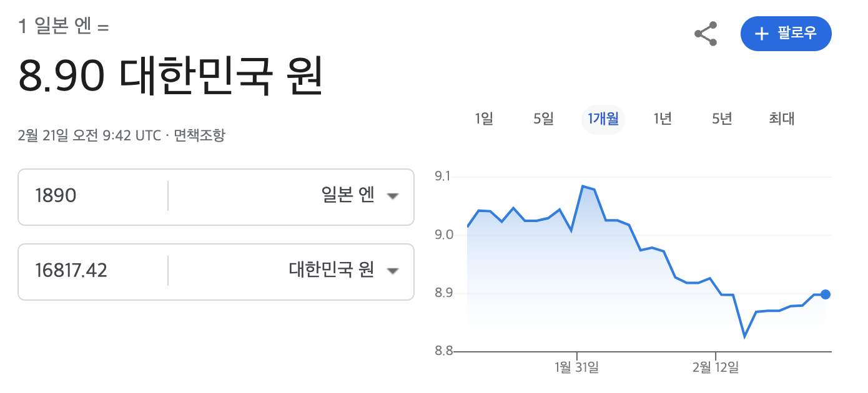Open the 면책조항 disclaimer link
The height and width of the screenshot is (393, 868).
coord(201,134)
